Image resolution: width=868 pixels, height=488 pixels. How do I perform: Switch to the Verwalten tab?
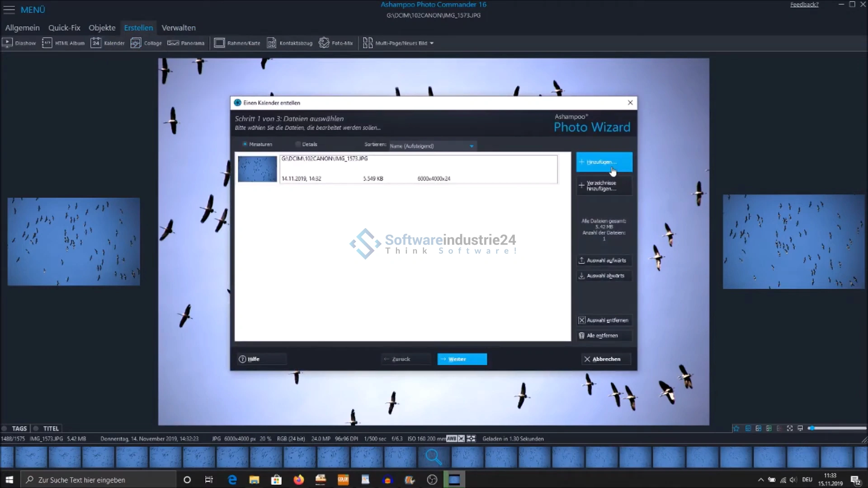[x=179, y=28]
